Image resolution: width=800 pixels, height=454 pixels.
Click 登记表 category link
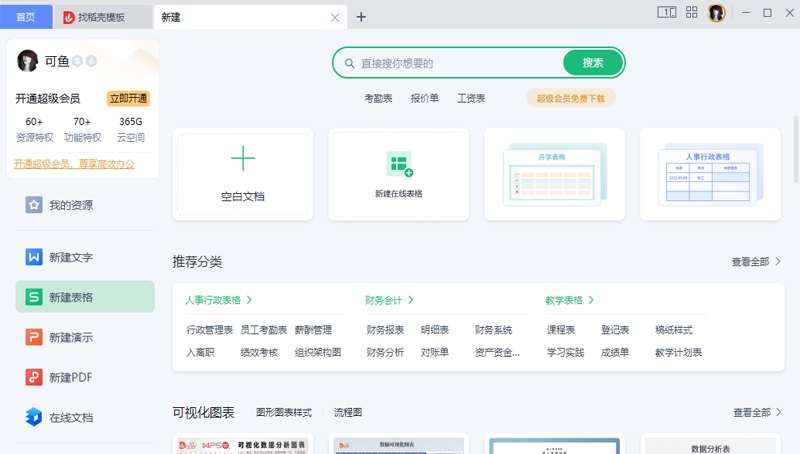(615, 330)
